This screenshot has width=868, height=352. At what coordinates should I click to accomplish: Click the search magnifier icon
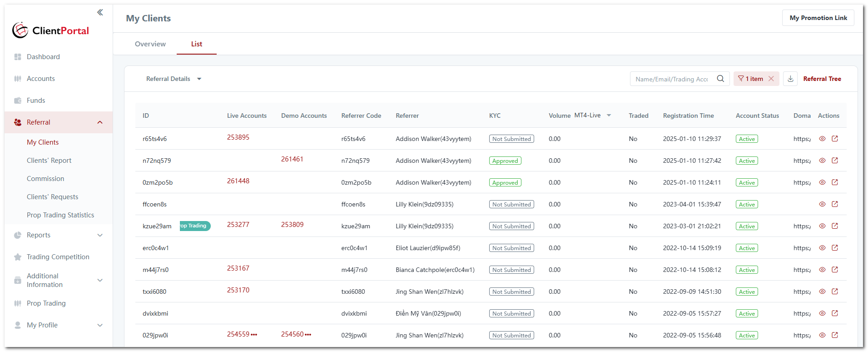pyautogui.click(x=720, y=79)
